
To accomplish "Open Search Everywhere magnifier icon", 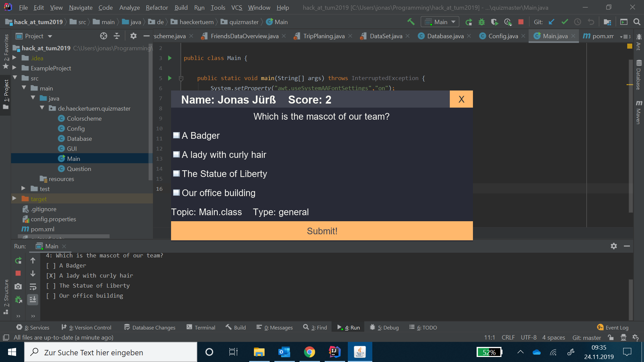I will click(x=637, y=22).
